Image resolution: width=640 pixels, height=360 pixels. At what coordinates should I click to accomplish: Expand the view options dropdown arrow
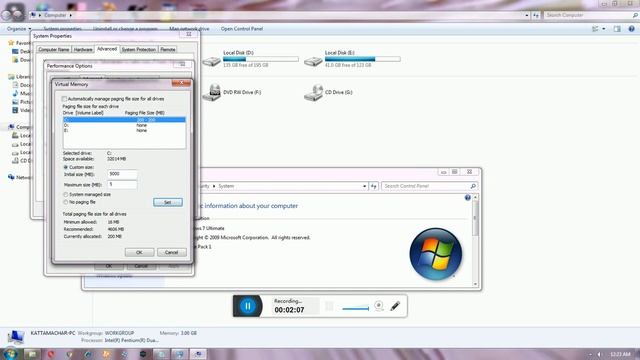tap(604, 29)
